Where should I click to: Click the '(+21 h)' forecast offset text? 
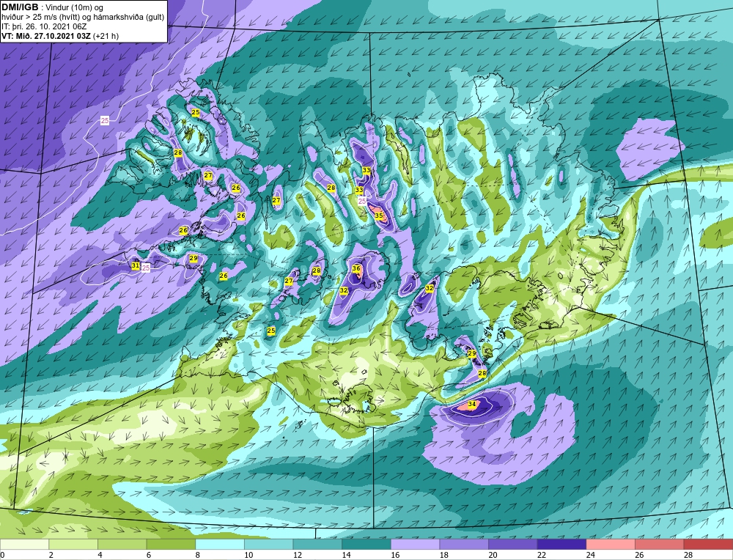pyautogui.click(x=106, y=36)
